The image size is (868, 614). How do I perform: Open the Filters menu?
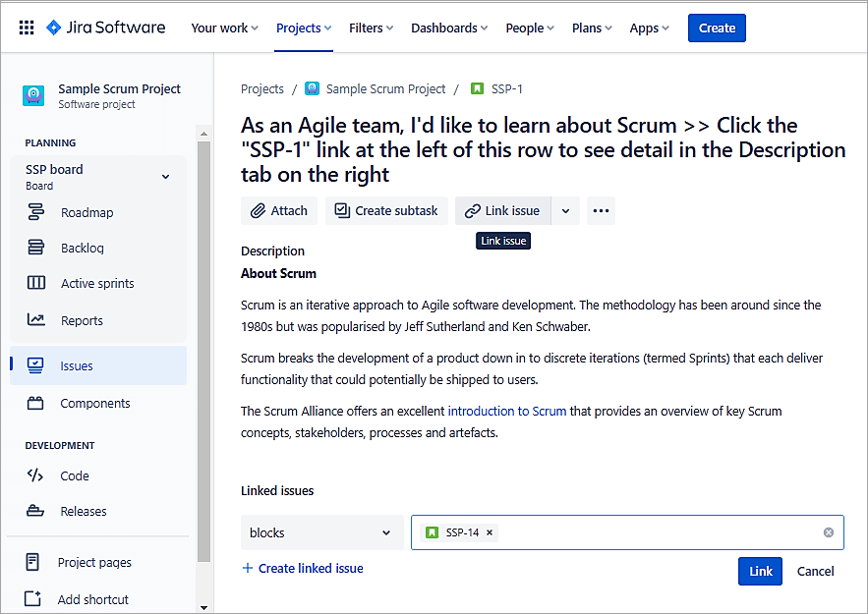coord(371,28)
